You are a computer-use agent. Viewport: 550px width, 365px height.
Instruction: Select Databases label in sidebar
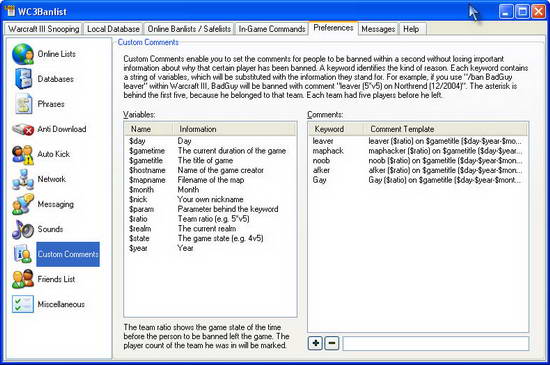click(x=55, y=79)
